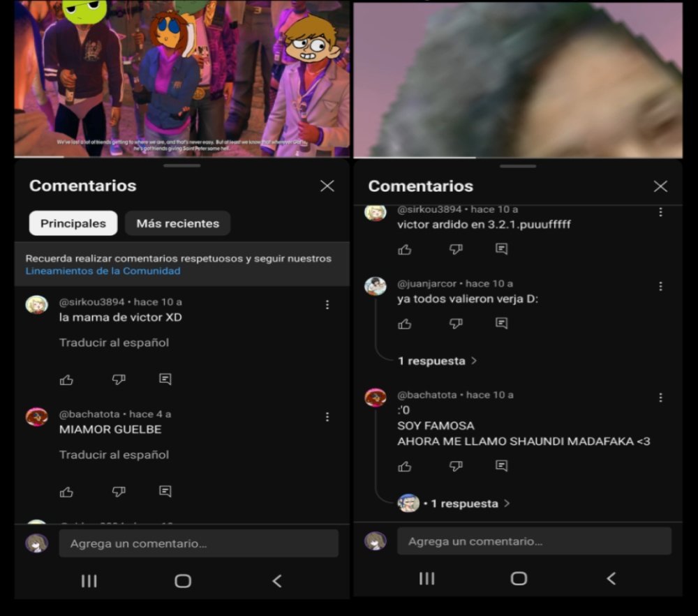The image size is (698, 616).
Task: Open options for "SOY FAMOSA" comment
Action: click(660, 397)
